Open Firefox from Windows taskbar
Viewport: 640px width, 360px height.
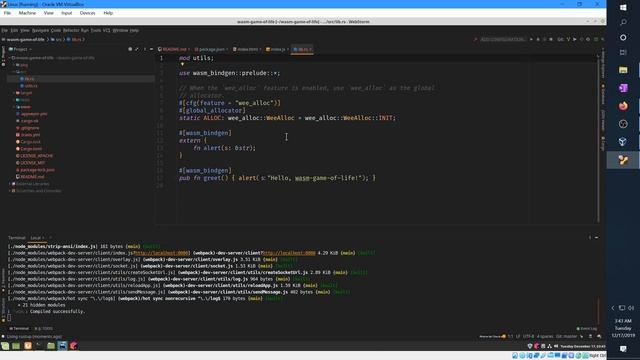[x=623, y=106]
